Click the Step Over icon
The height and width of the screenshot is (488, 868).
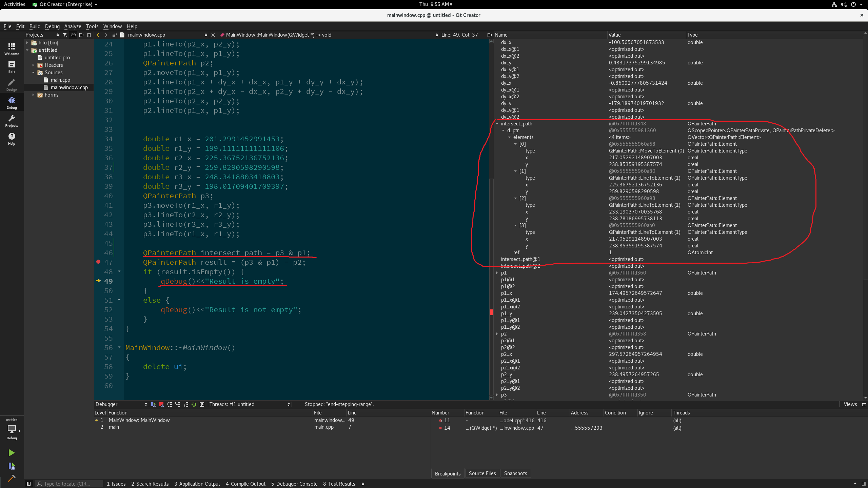(x=170, y=404)
